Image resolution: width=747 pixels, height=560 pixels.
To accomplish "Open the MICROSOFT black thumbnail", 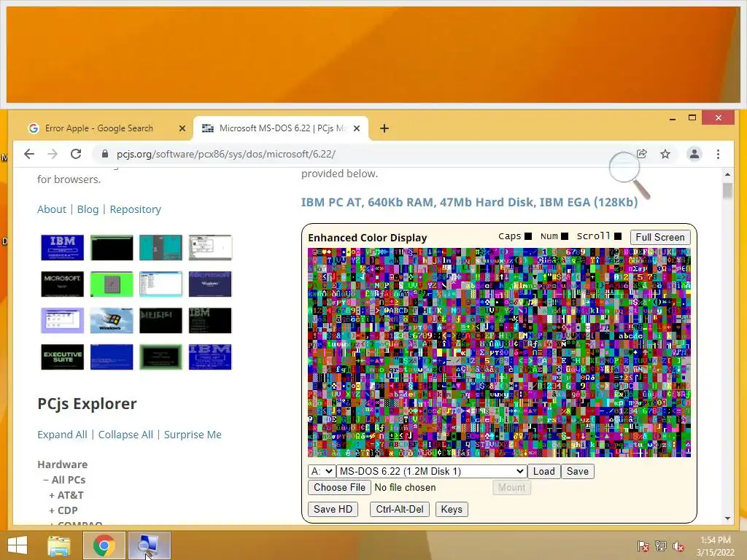I will 63,284.
